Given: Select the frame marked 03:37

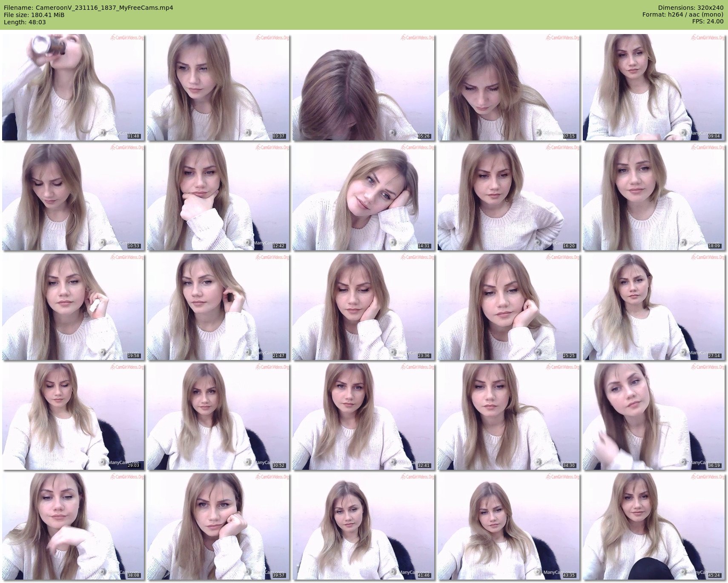Looking at the screenshot, I should click(218, 87).
